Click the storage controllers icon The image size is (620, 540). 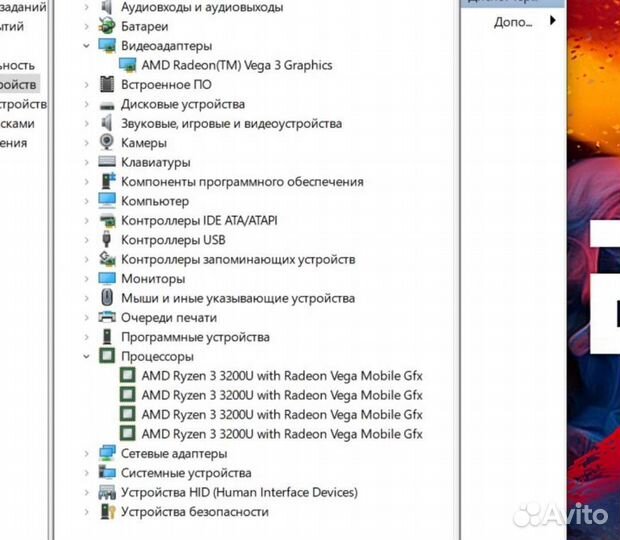(107, 259)
